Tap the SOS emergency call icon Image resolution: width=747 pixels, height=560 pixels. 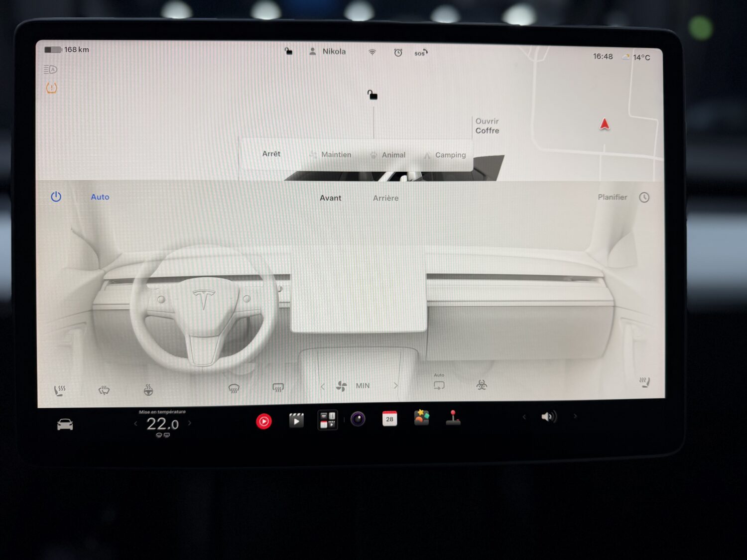[421, 53]
